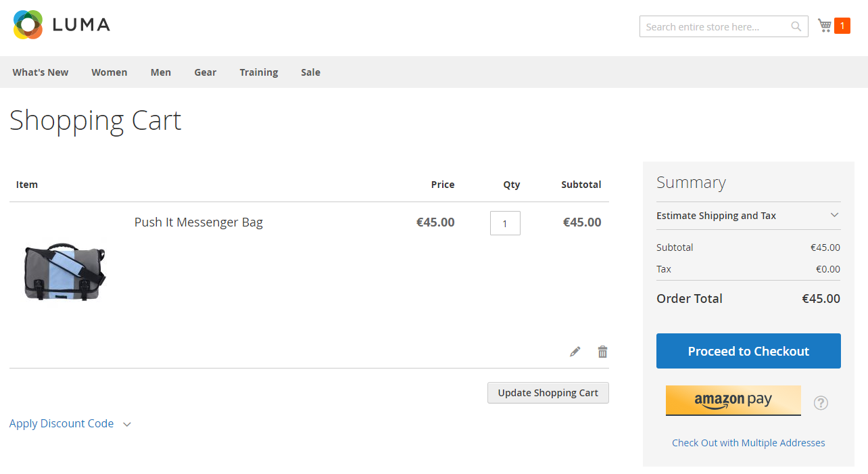Open the Gear menu

205,72
